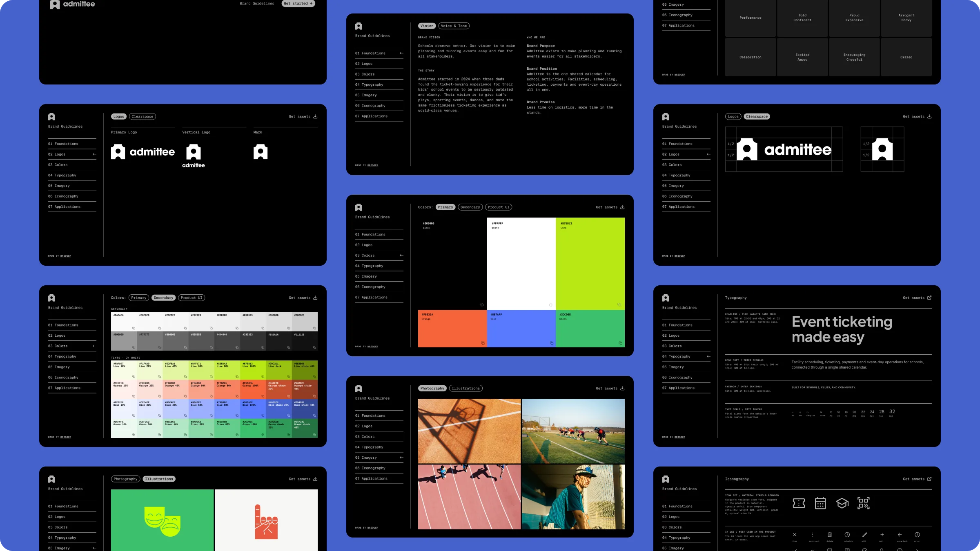Select the ticket icon in the Iconography set
980x551 pixels.
pos(799,503)
